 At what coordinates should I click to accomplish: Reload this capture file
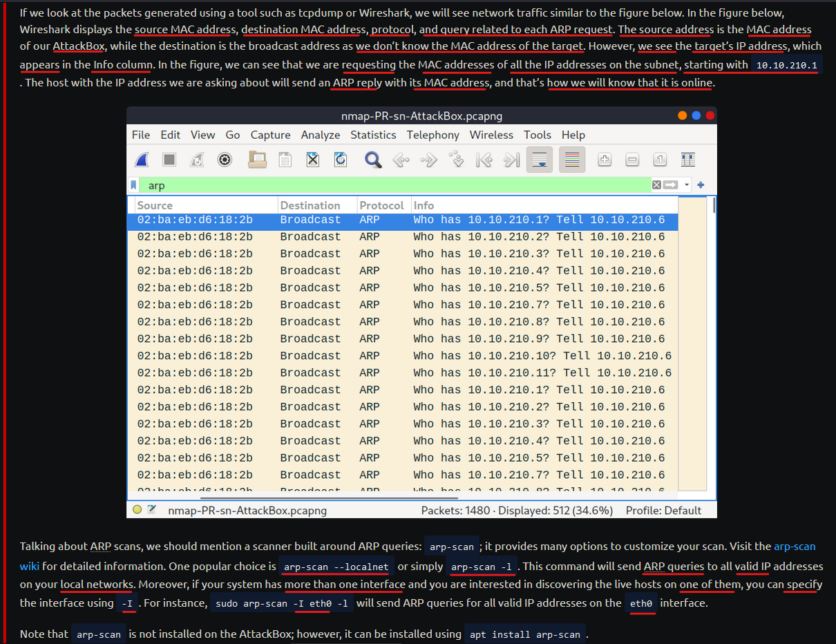coord(341,160)
